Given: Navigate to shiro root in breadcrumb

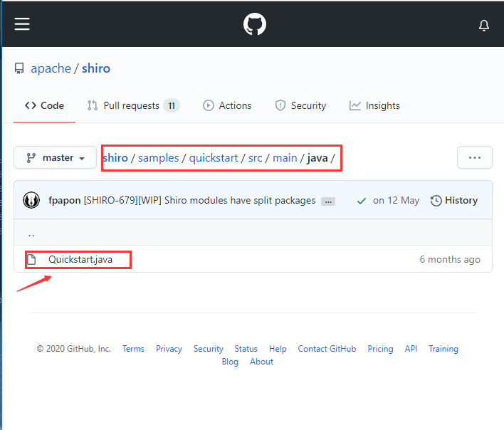Looking at the screenshot, I should pyautogui.click(x=115, y=158).
